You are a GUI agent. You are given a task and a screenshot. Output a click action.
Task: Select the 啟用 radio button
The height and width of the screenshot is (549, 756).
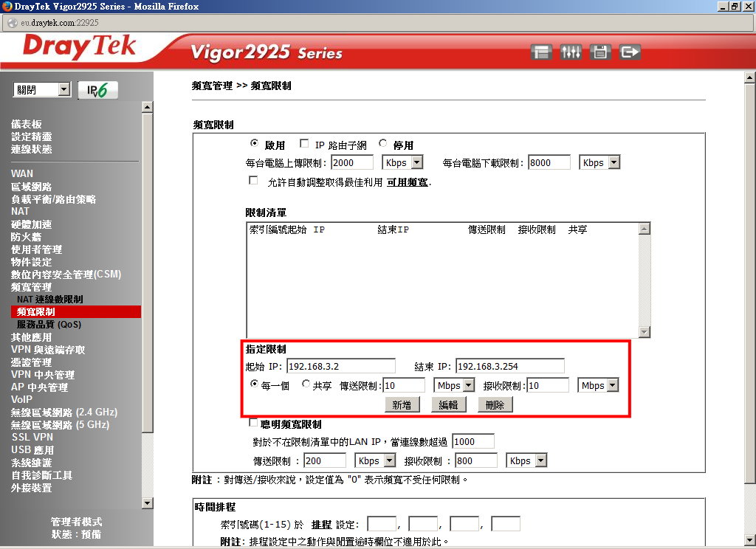[x=255, y=144]
